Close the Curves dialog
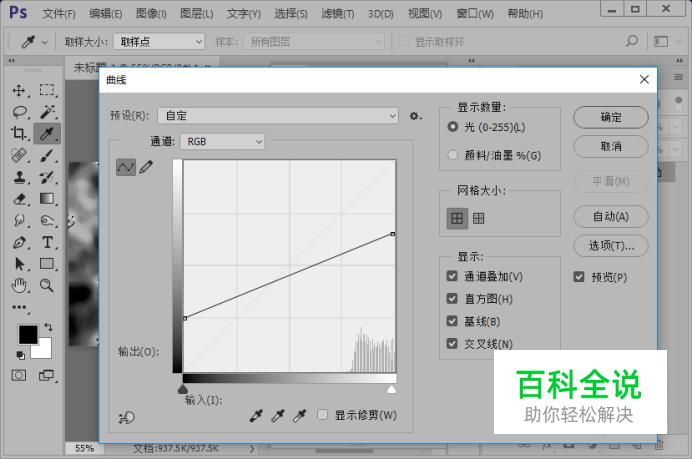 click(x=644, y=79)
